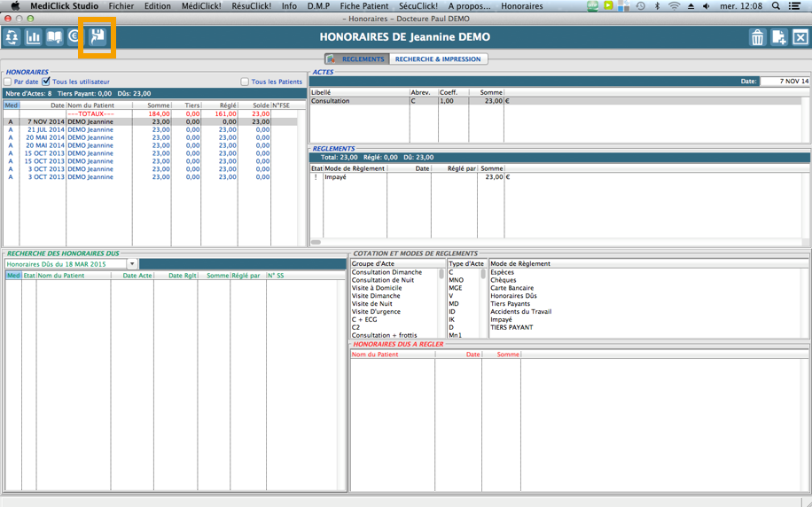Click the euro coin icon
Screen dimensions: 812x507
74,37
